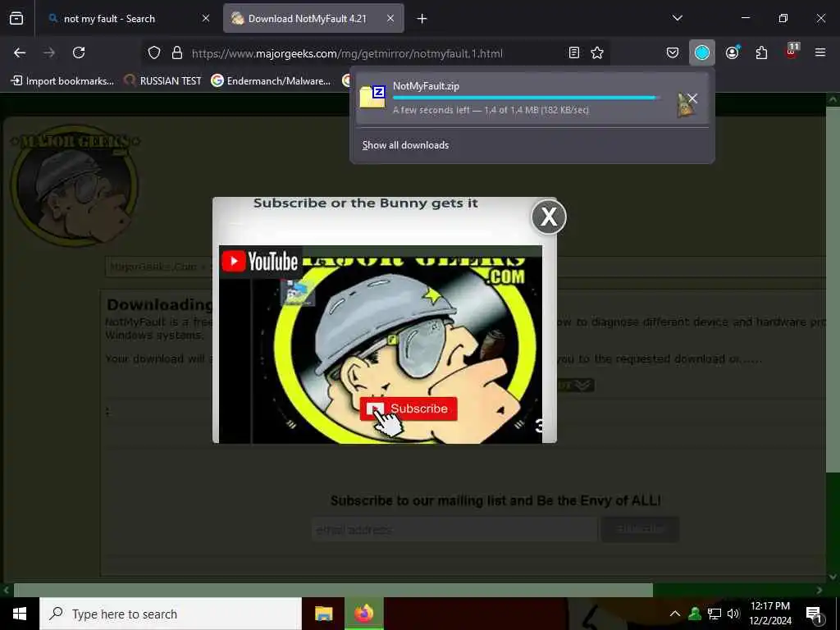This screenshot has width=840, height=630.
Task: Open the clock showing 12:17 PM
Action: point(769,614)
